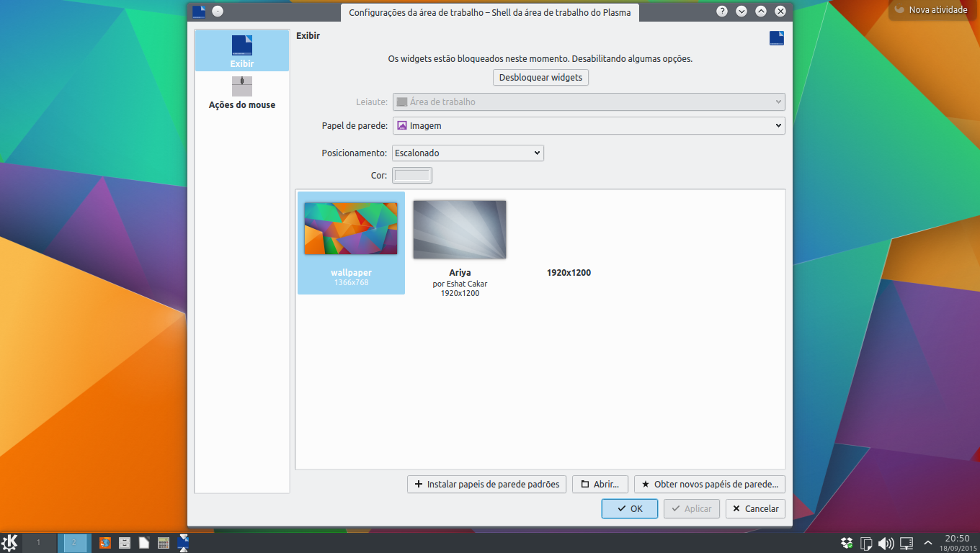Open the Dropbox tray icon
Screen dimensions: 980x553
point(847,542)
